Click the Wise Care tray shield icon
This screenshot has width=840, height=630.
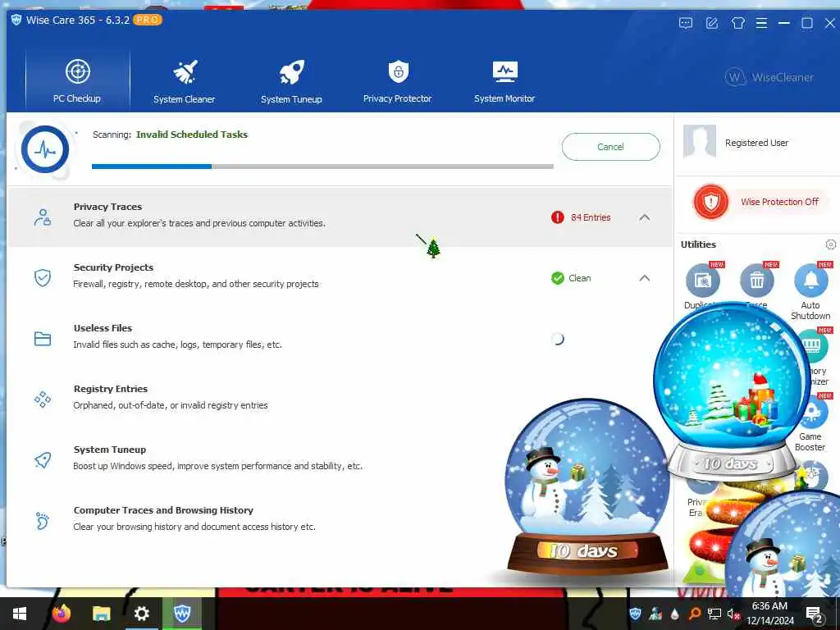click(636, 614)
